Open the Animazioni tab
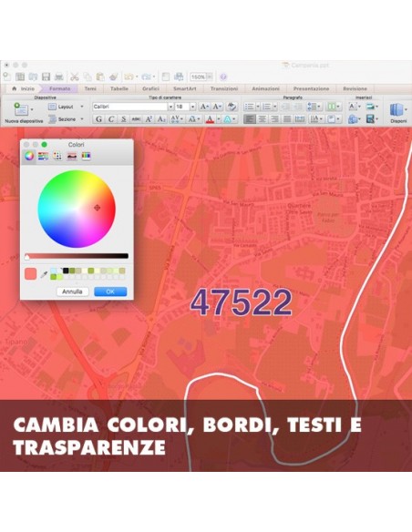This screenshot has width=412, height=532. [x=266, y=88]
